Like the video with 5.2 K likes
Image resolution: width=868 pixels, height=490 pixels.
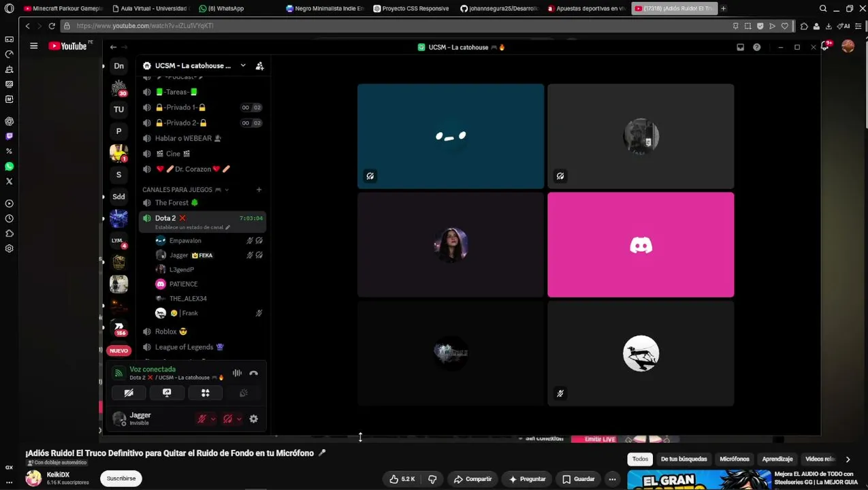pyautogui.click(x=402, y=479)
